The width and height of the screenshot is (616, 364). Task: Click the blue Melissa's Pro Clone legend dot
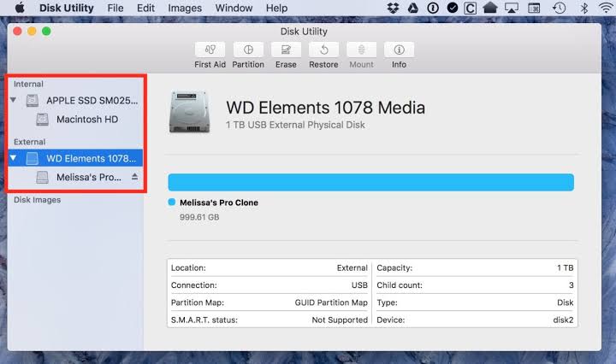pyautogui.click(x=172, y=202)
